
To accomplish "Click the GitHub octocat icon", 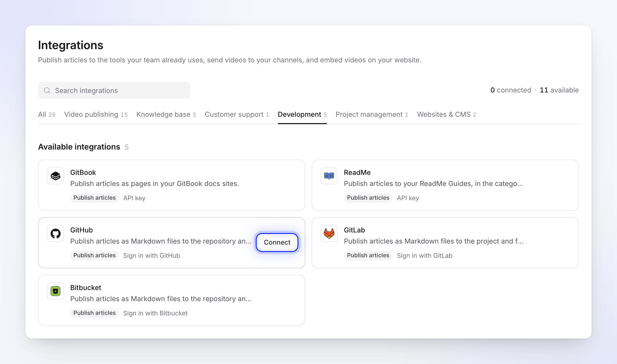I will (55, 234).
